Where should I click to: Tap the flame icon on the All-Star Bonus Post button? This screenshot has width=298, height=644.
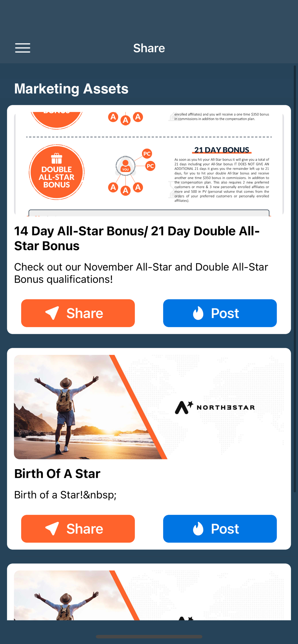pyautogui.click(x=198, y=313)
